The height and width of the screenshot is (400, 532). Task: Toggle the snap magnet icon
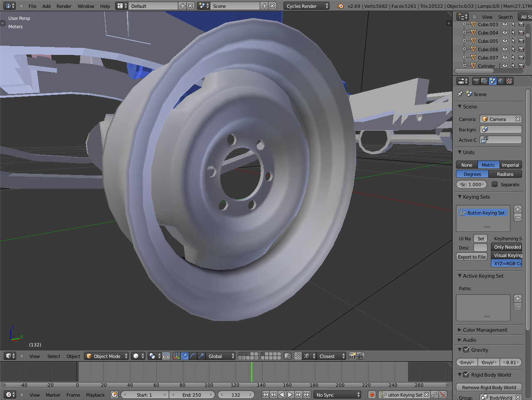[x=298, y=356]
